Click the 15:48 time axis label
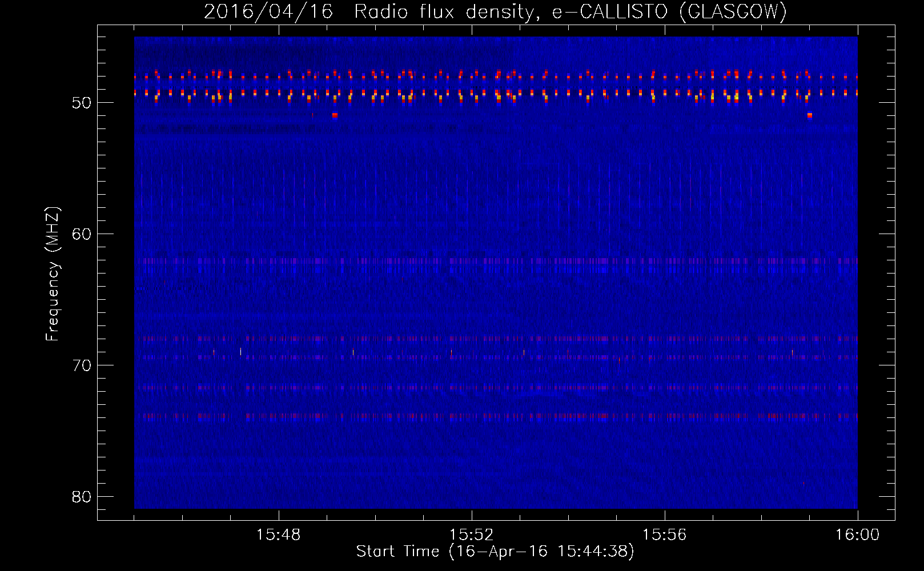 click(x=278, y=535)
